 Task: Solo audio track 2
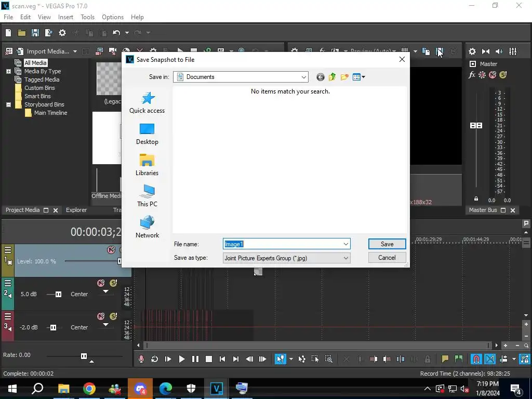tap(113, 283)
